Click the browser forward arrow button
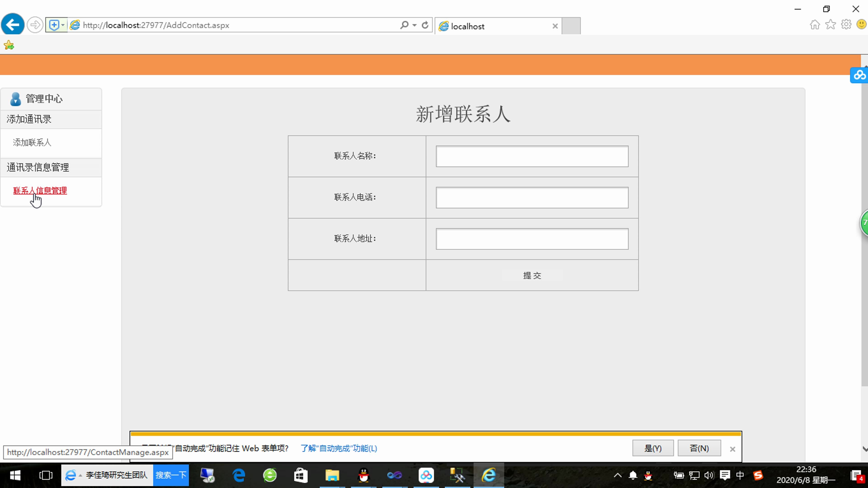Screen dimensions: 868x488 click(x=35, y=25)
